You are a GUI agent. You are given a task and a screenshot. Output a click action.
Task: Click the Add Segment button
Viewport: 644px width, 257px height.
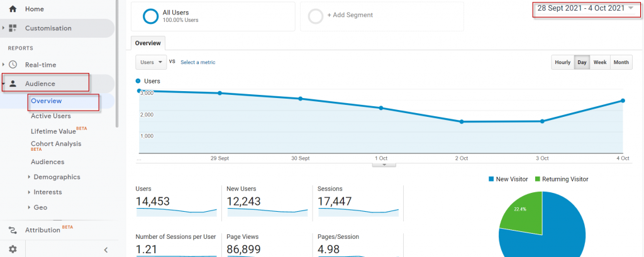(x=350, y=15)
